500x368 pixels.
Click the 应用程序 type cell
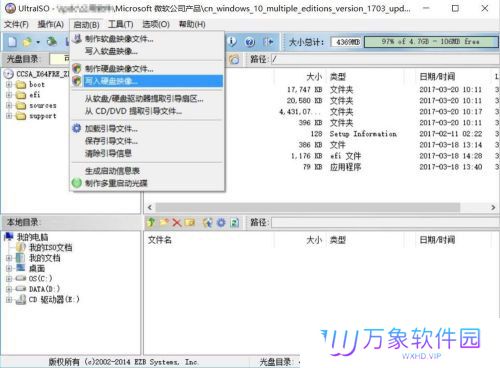pyautogui.click(x=346, y=167)
